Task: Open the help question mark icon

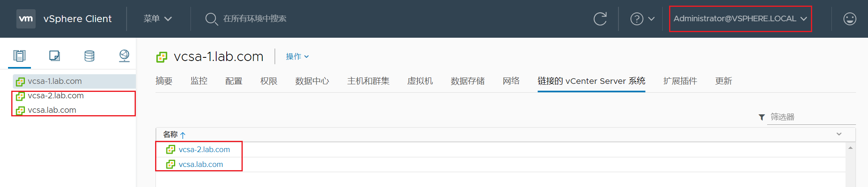Action: point(637,19)
